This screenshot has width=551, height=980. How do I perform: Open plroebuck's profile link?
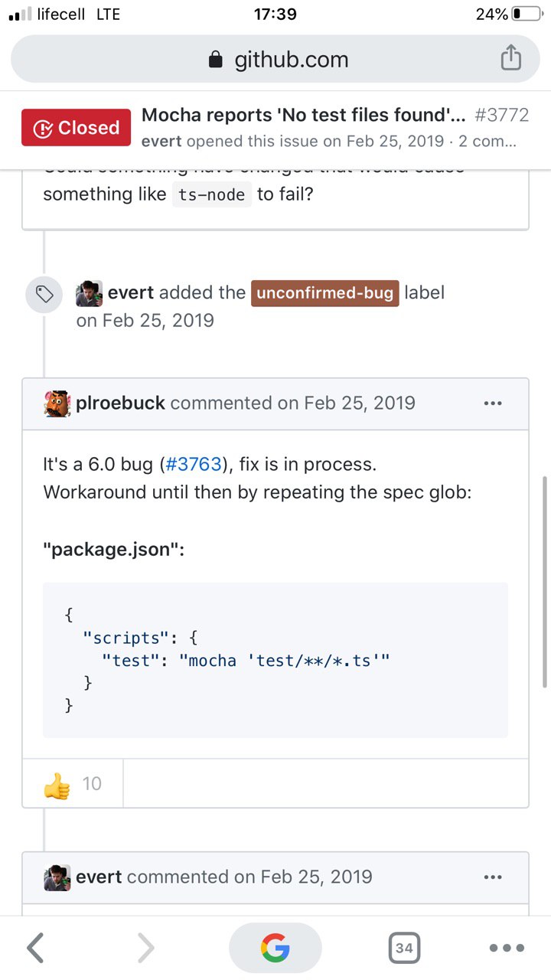point(120,403)
